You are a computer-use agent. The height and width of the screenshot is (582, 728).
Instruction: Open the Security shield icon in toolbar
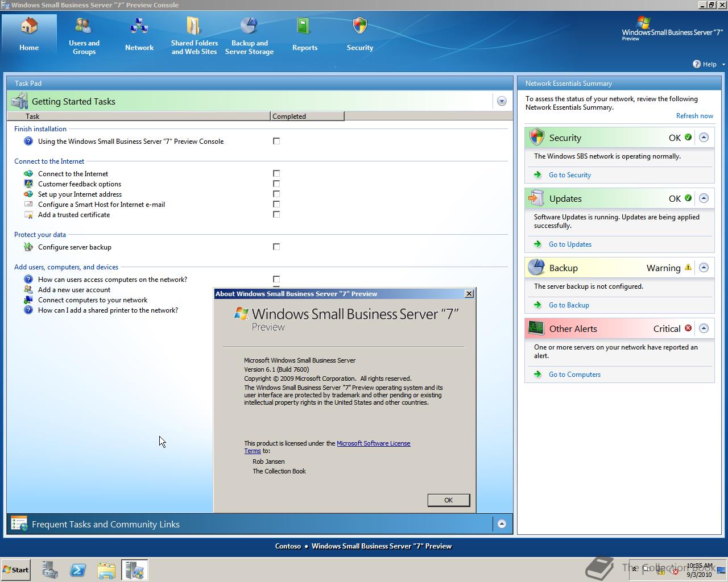pos(359,27)
